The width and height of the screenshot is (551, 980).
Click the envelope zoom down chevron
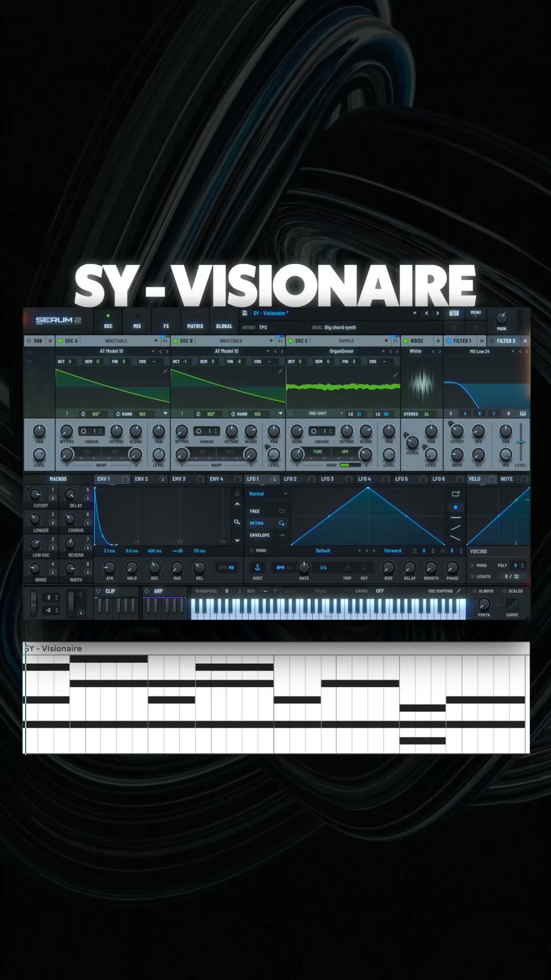pos(237,540)
